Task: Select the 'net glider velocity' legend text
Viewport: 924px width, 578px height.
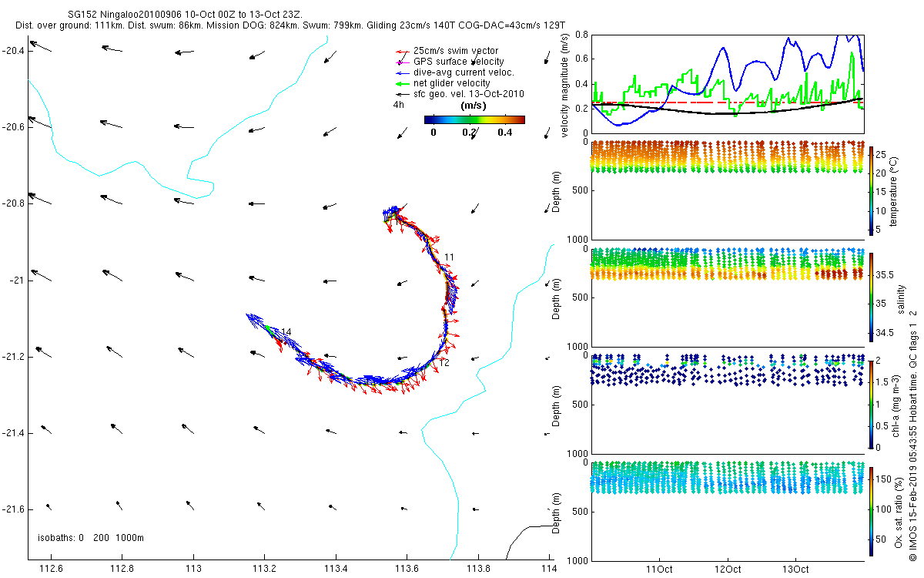Action: click(x=452, y=83)
